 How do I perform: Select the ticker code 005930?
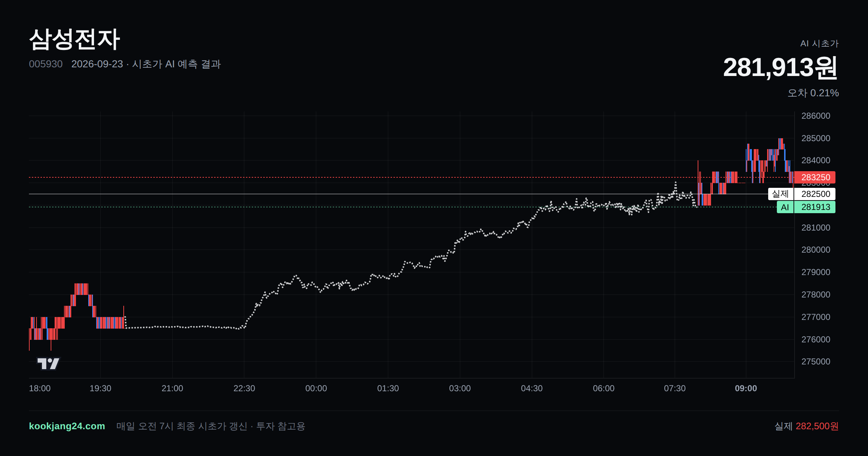[46, 64]
